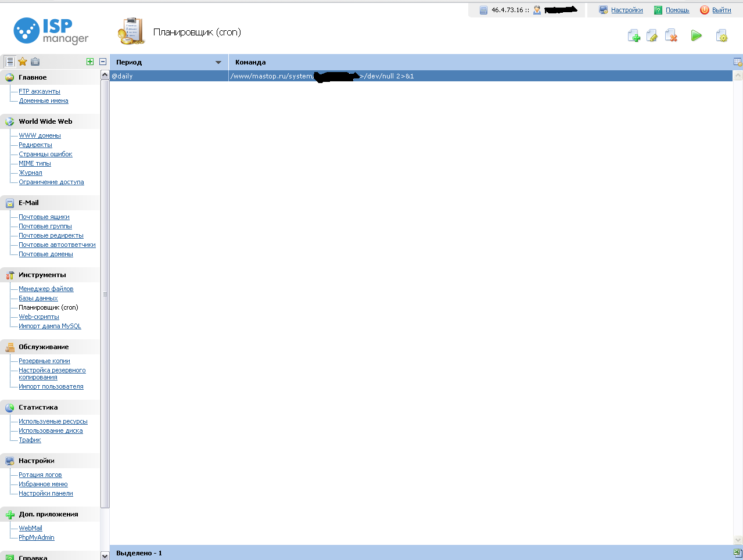Click the edit cron job pencil icon

tap(652, 36)
